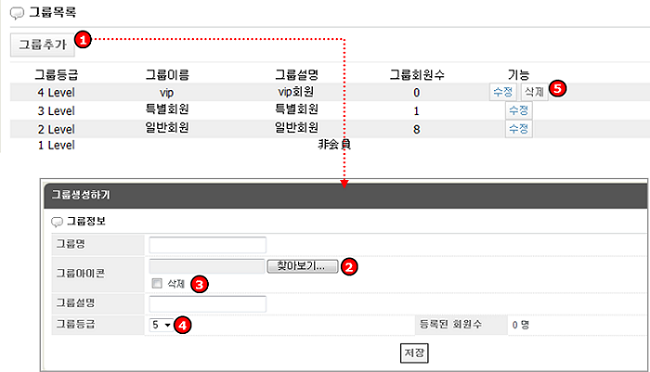Click the speech bubble icon beside 그룹정보
This screenshot has width=650, height=372.
[57, 222]
